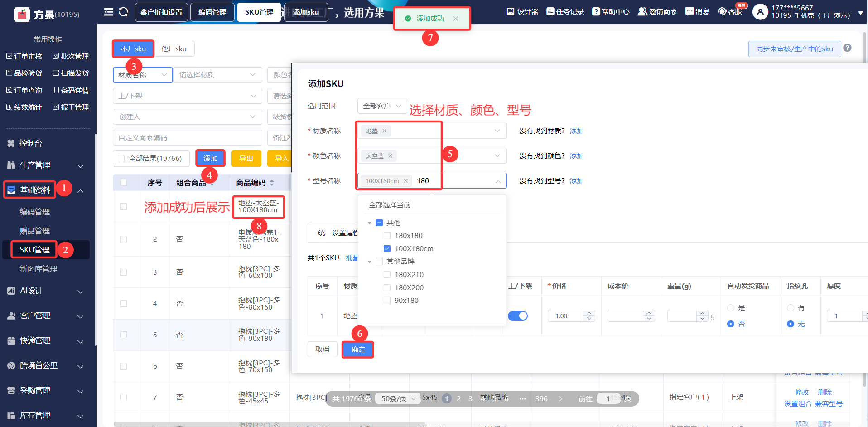The height and width of the screenshot is (427, 868).
Task: Switch to the 他厂sku tab
Action: point(174,49)
